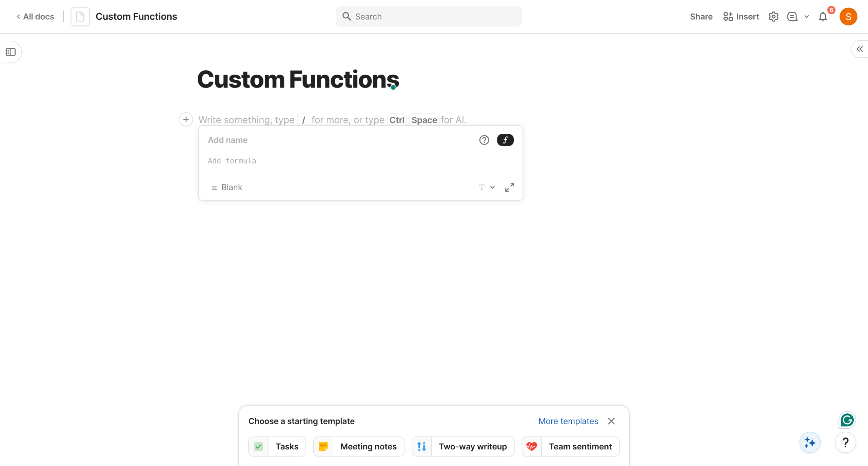Click the Add name field
868x466 pixels.
click(x=339, y=140)
